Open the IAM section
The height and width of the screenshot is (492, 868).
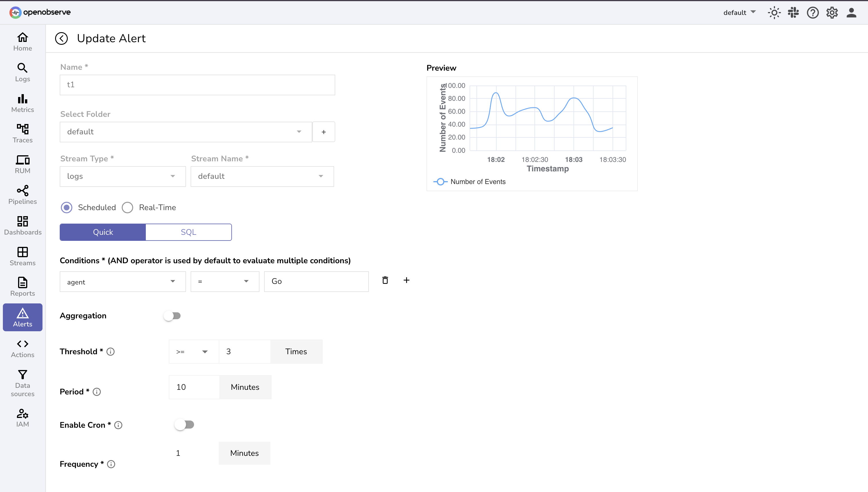(22, 417)
